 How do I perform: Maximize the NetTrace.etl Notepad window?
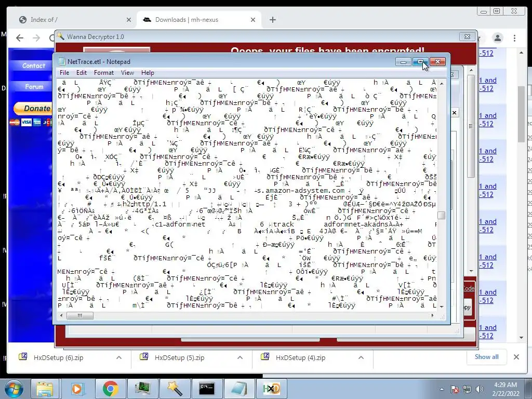[421, 62]
